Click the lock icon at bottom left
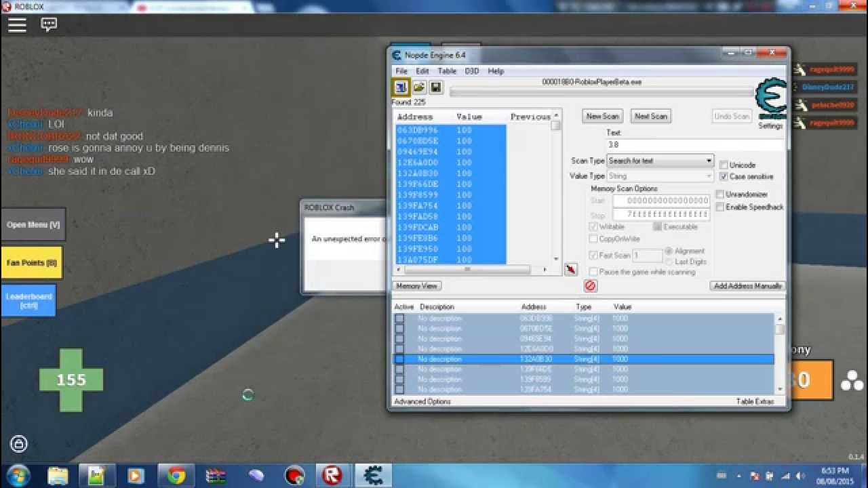The height and width of the screenshot is (488, 868). pos(19,445)
